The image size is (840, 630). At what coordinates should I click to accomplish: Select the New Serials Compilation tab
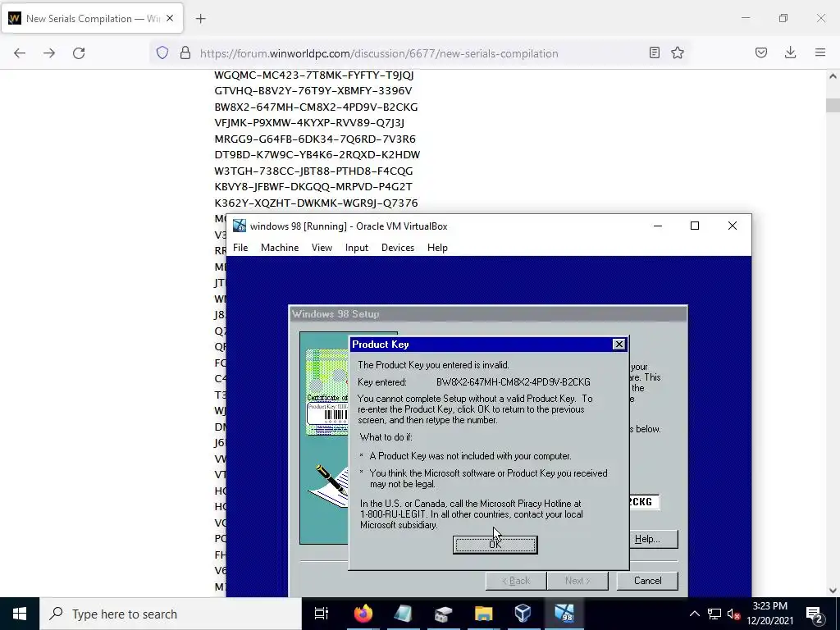pyautogui.click(x=92, y=18)
